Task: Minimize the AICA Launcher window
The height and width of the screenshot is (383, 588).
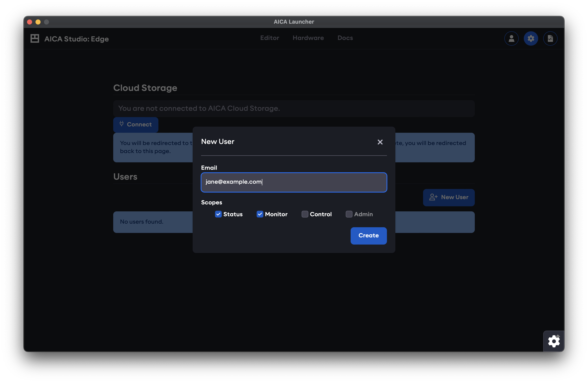Action: pyautogui.click(x=38, y=22)
